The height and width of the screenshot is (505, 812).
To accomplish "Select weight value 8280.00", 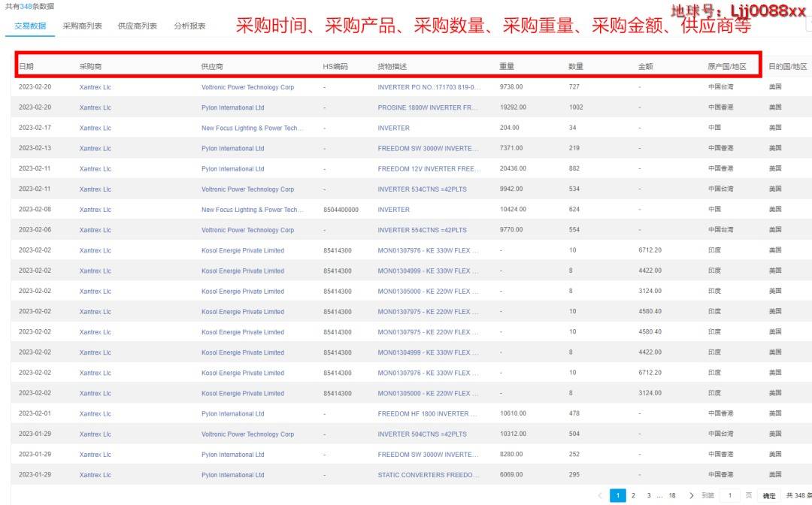I will 511,454.
